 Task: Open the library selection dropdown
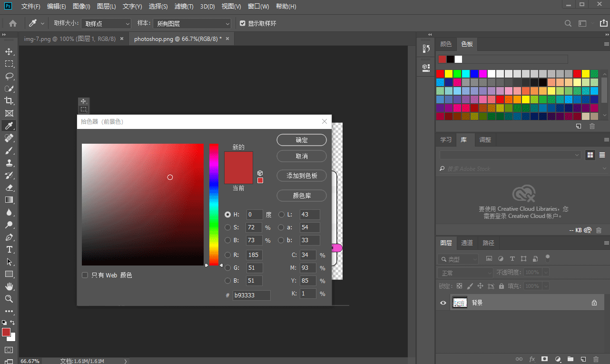click(x=511, y=155)
